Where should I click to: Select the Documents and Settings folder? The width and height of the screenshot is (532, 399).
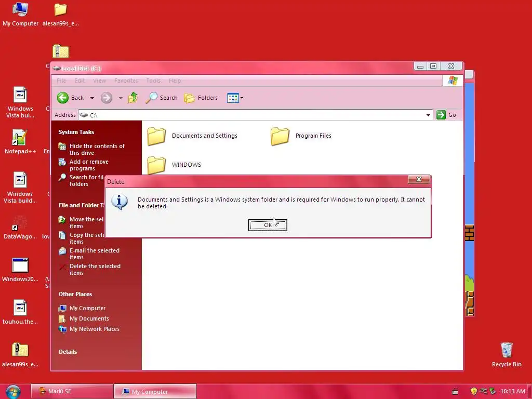192,136
